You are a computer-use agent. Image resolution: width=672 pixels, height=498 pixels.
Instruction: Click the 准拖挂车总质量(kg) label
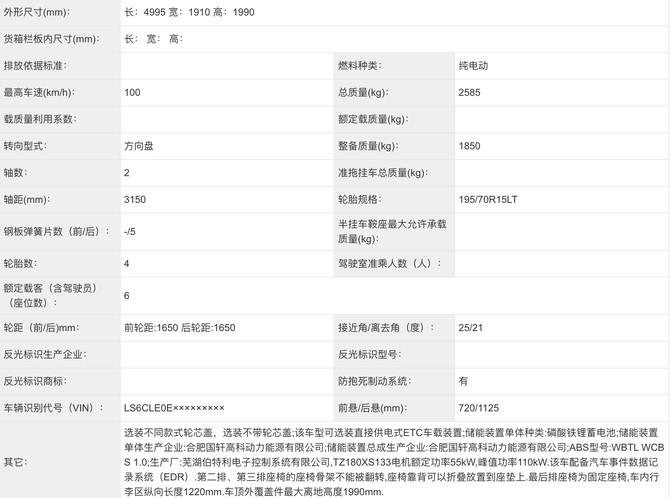tap(383, 173)
